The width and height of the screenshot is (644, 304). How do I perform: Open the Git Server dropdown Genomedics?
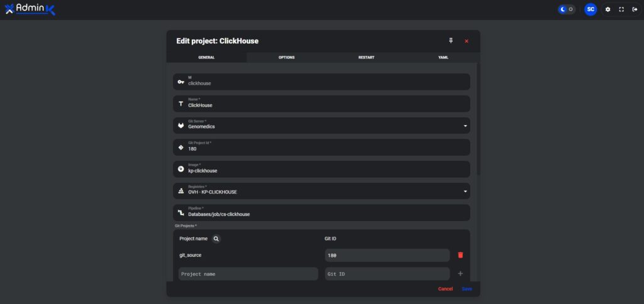(x=321, y=126)
